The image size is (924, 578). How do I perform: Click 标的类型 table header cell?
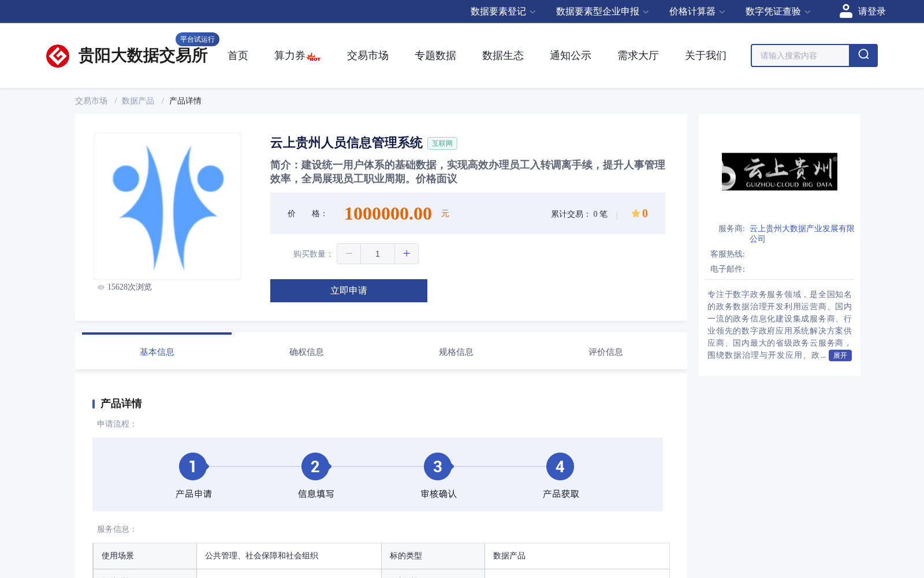click(433, 556)
